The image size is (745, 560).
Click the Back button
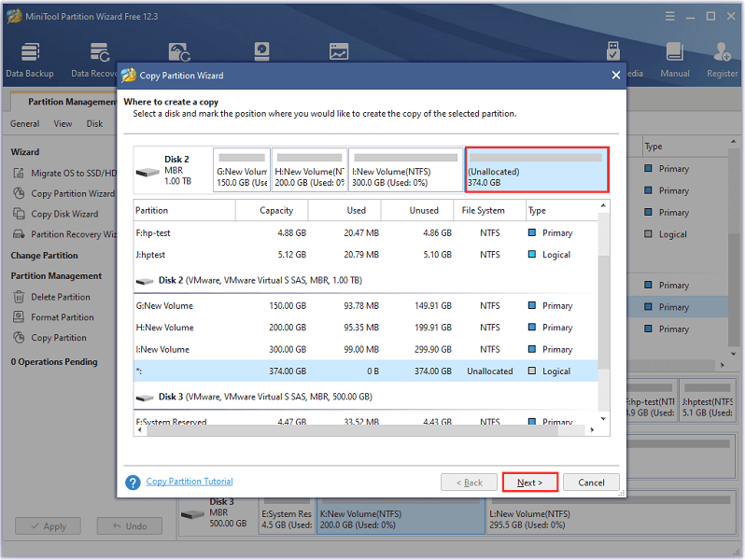pos(469,483)
